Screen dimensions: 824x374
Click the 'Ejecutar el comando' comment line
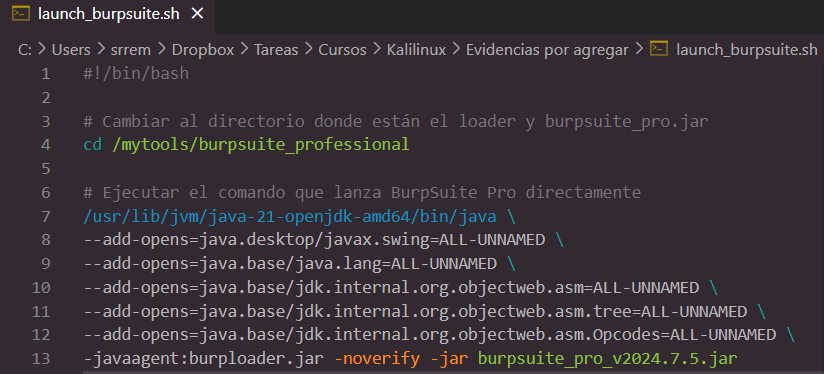(362, 193)
